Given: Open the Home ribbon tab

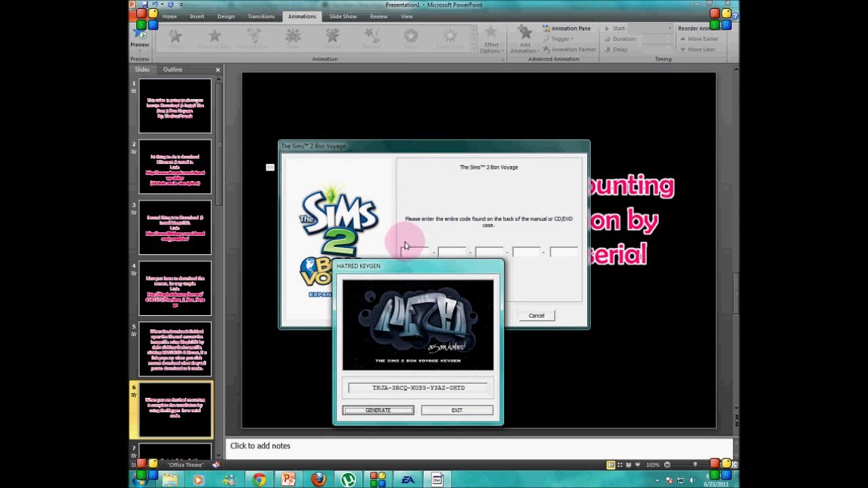Looking at the screenshot, I should pos(170,16).
